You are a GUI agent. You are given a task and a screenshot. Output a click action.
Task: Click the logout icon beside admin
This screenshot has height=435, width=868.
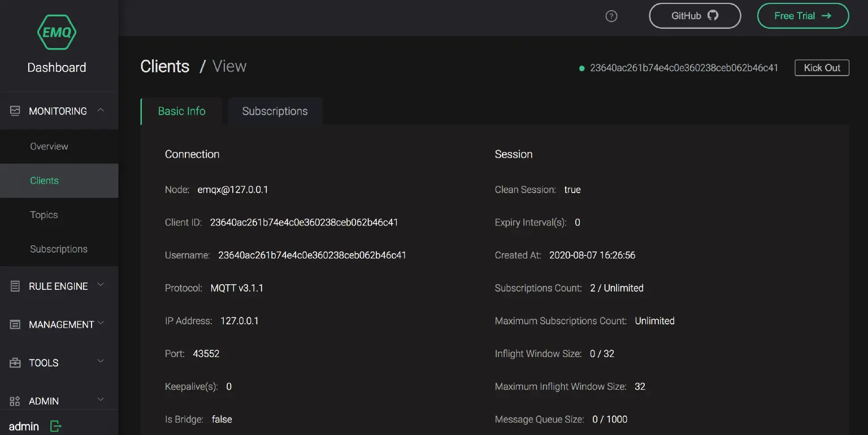tap(55, 427)
